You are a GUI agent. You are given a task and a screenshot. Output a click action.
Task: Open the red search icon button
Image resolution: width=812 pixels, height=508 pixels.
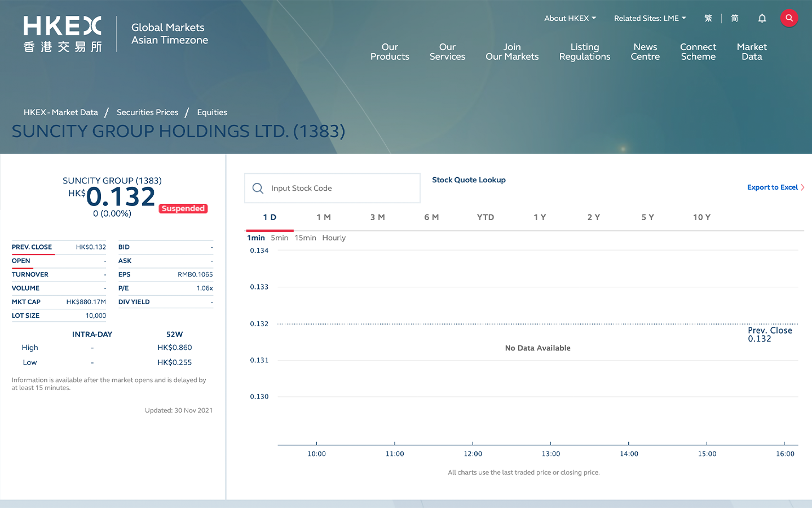click(x=789, y=18)
